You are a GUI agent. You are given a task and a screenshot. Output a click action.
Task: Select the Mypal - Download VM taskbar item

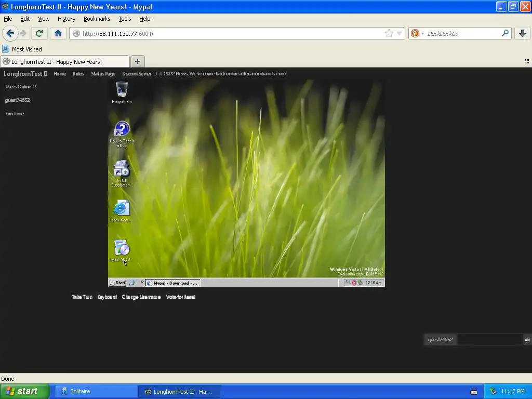point(172,283)
